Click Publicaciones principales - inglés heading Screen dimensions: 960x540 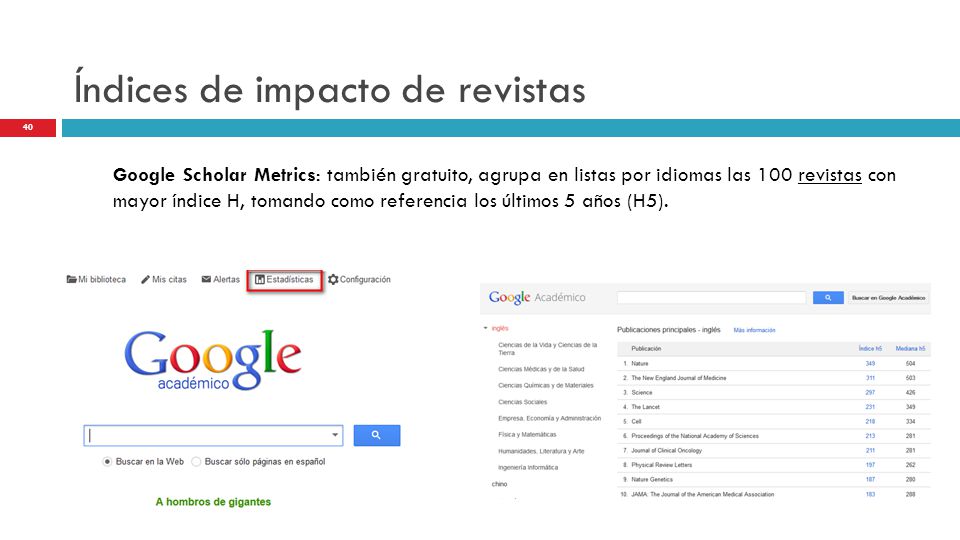click(669, 330)
